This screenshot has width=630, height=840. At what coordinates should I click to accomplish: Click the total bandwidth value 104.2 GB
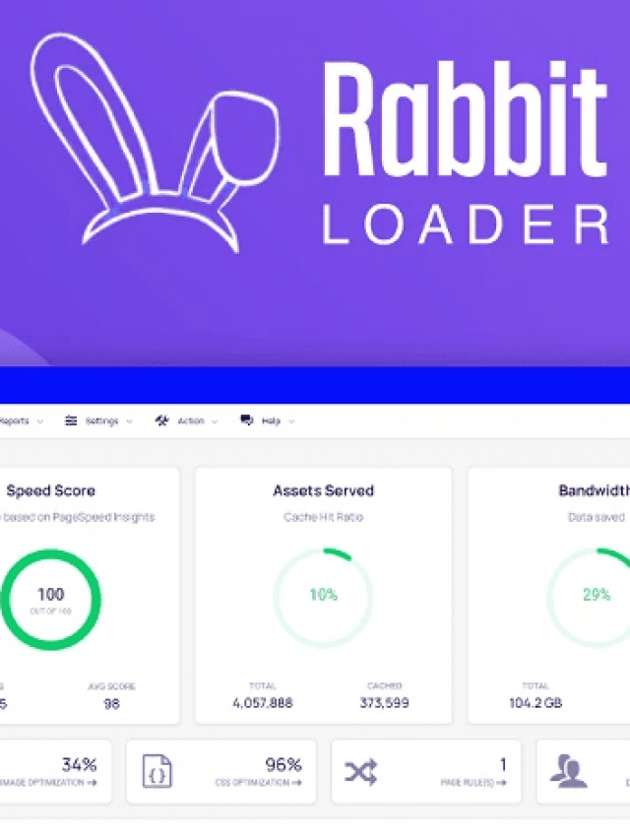[x=535, y=703]
